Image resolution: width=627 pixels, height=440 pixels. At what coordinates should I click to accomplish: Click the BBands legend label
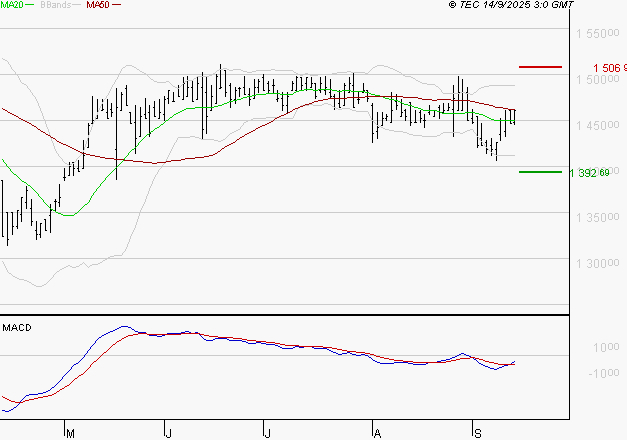56,5
